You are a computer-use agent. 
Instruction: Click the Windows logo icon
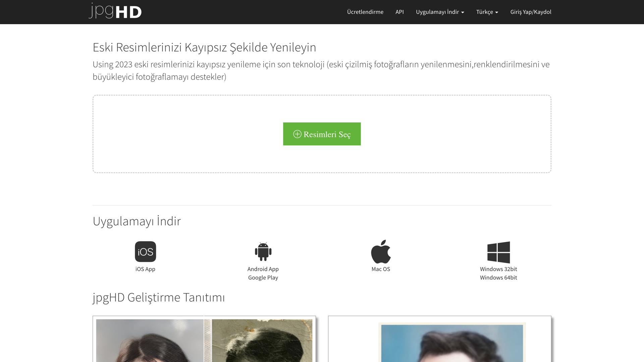(x=498, y=252)
